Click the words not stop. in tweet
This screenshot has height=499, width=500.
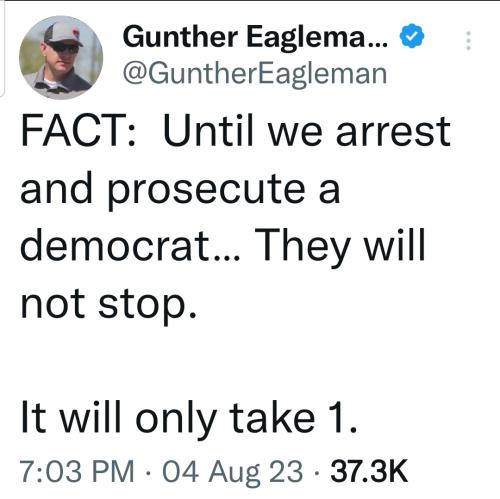109,303
